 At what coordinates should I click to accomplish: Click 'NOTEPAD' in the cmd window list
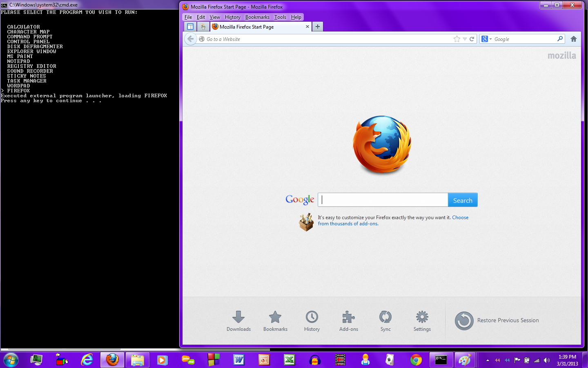19,61
